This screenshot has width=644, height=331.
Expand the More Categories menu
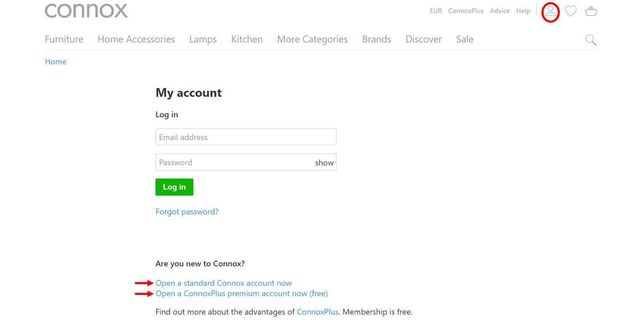click(x=312, y=39)
